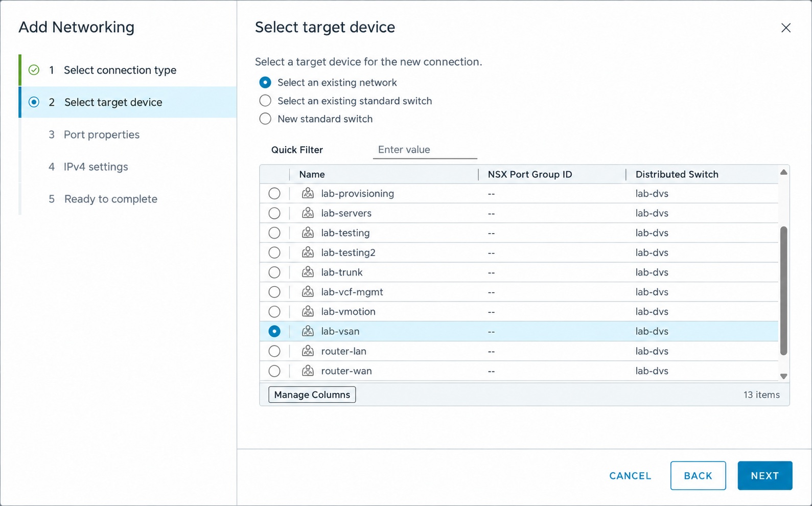Click the scroll up arrow of network list
812x506 pixels.
click(784, 172)
